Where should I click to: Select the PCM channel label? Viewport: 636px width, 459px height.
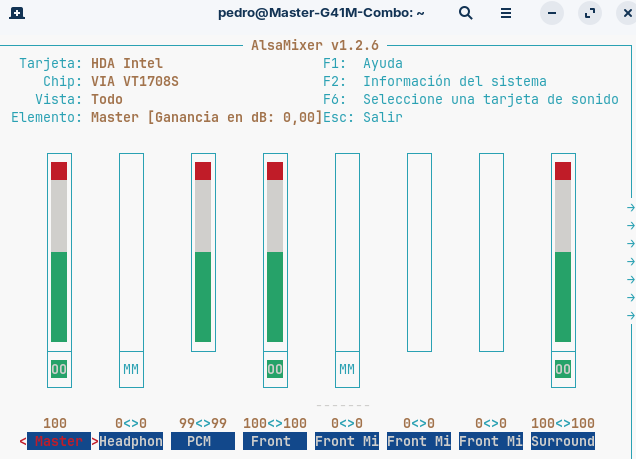pos(203,441)
